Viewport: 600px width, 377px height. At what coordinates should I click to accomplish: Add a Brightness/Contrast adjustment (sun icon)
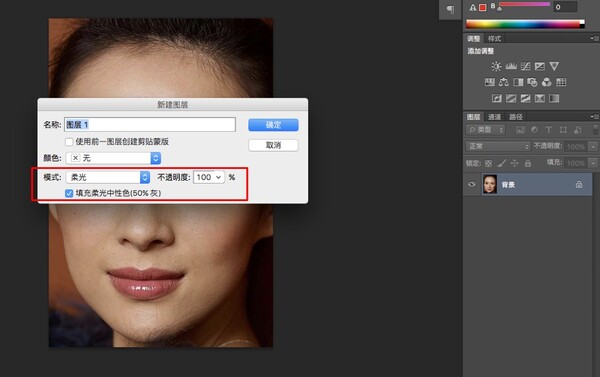pos(496,66)
